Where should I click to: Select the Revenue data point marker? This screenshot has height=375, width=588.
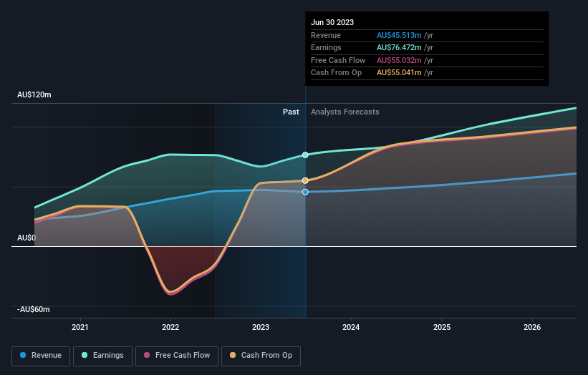[x=305, y=192]
